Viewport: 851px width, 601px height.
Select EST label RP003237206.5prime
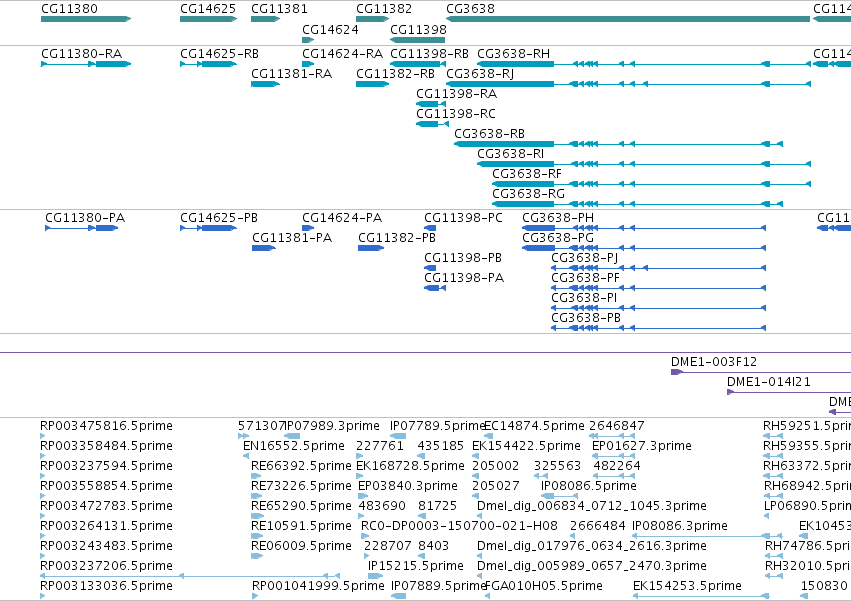[x=106, y=566]
